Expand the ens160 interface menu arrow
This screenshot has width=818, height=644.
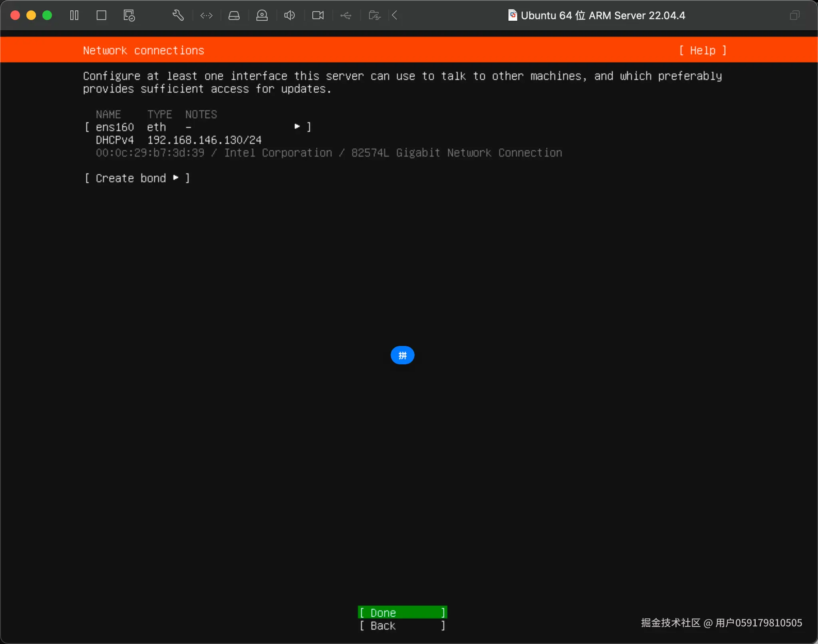click(x=297, y=127)
